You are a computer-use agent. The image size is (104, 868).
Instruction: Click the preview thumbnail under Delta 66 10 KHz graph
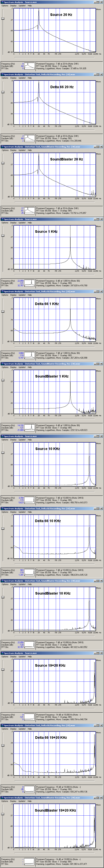click(30, 572)
